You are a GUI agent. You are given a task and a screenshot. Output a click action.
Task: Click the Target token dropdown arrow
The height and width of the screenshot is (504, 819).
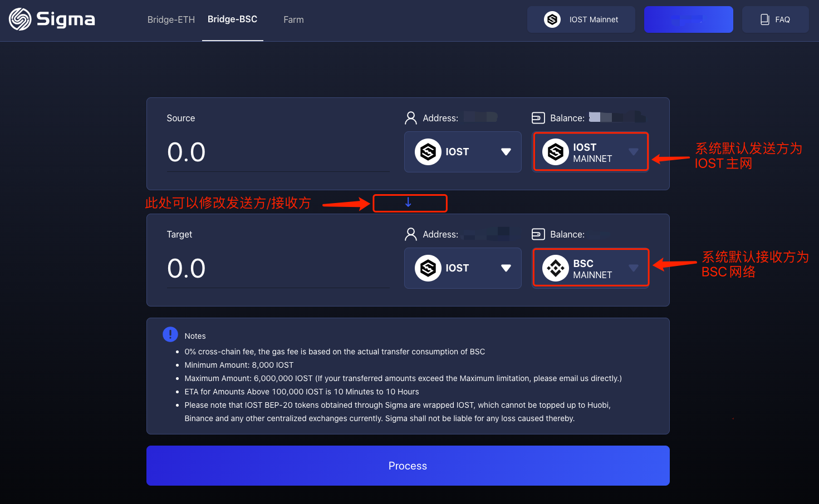click(x=506, y=268)
